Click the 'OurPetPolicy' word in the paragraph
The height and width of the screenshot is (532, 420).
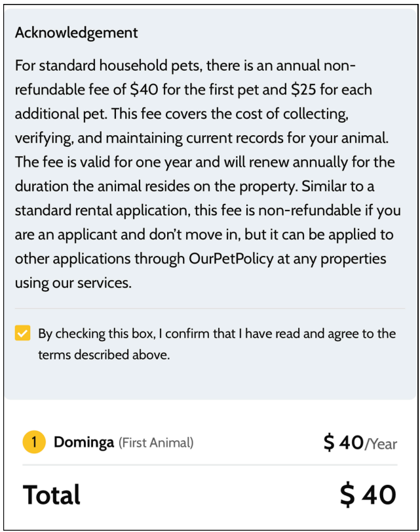(x=231, y=259)
